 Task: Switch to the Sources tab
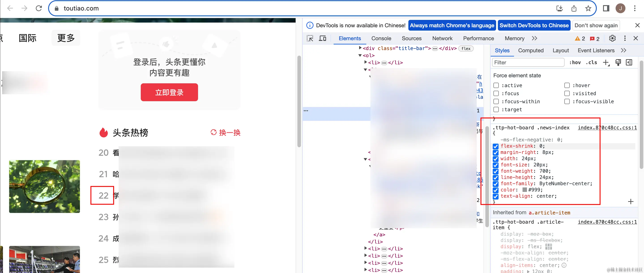click(412, 38)
